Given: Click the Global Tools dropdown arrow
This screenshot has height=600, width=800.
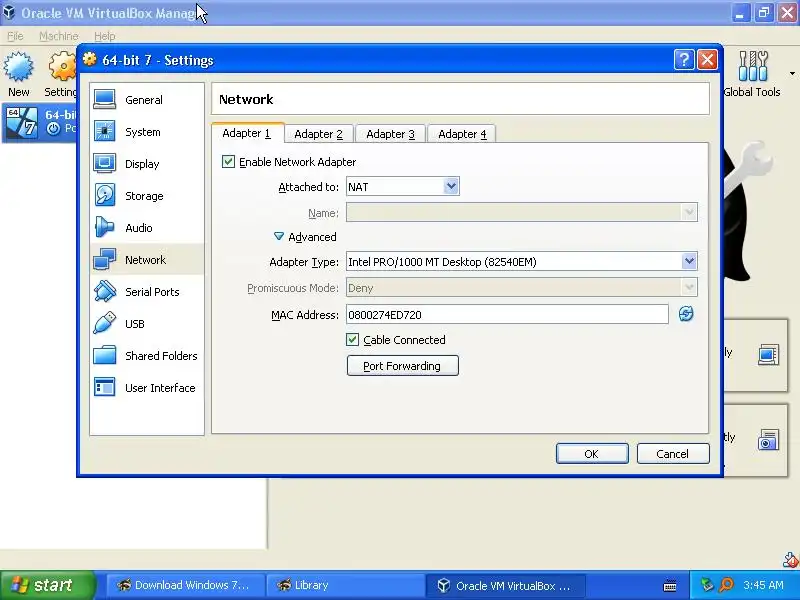Looking at the screenshot, I should [x=792, y=74].
